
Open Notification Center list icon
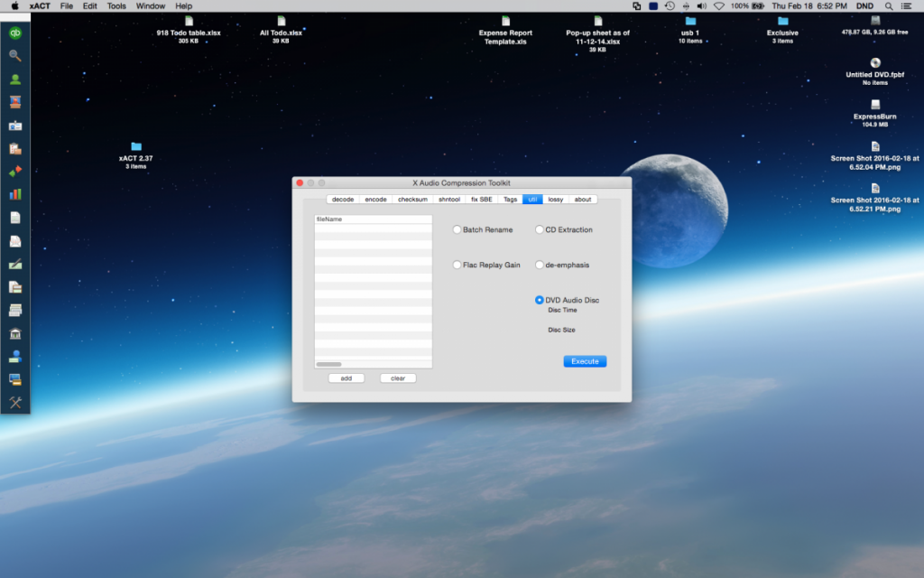point(906,6)
